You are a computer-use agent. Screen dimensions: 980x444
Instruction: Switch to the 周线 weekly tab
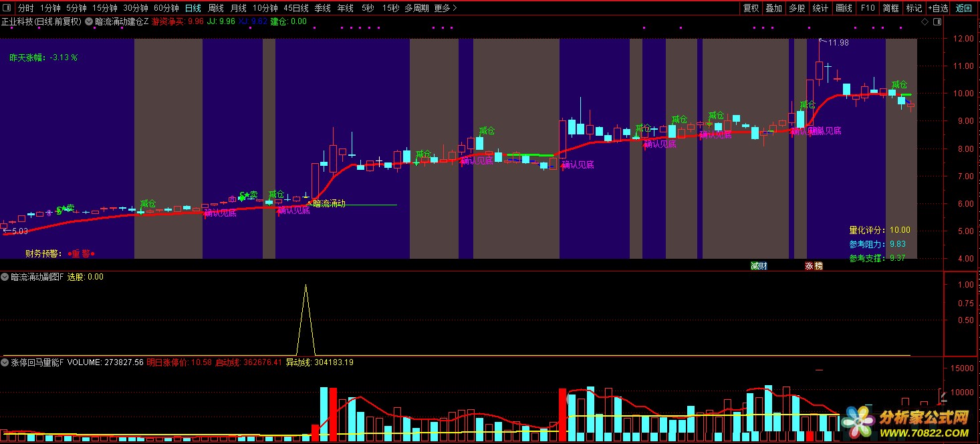(x=215, y=8)
